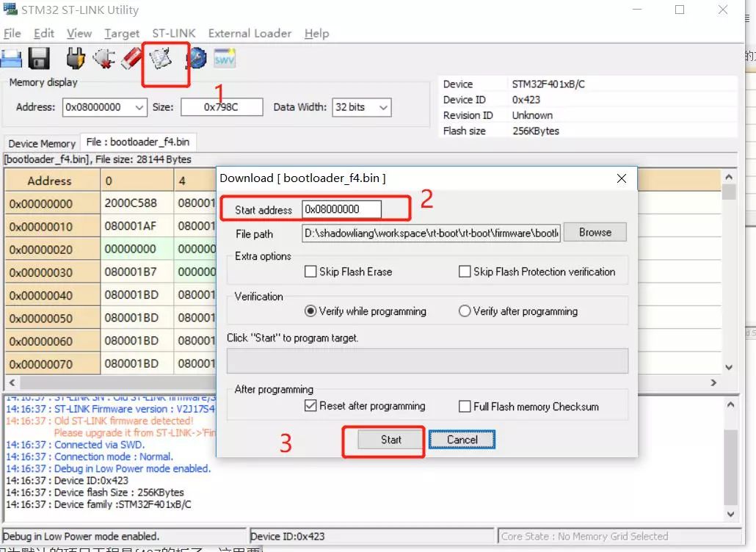Screen dimensions: 756x552
Task: Enable Full Flash memory Checksum checkbox
Action: pyautogui.click(x=465, y=407)
